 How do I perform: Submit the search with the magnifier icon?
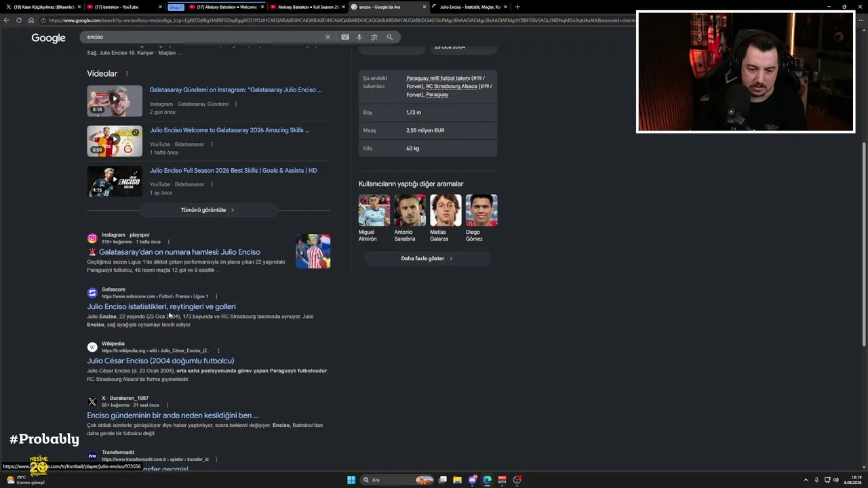(x=390, y=37)
